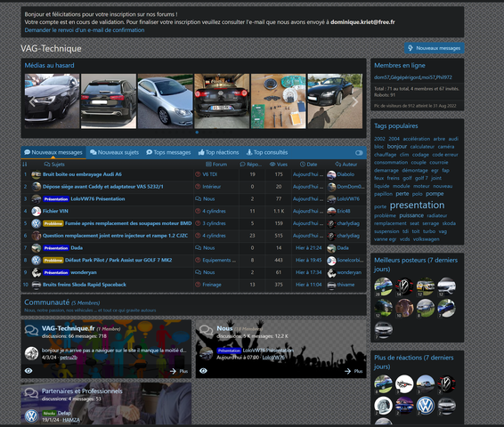The height and width of the screenshot is (427, 504).
Task: Open the VAG-Technique.fr forum card title
Action: (x=69, y=328)
